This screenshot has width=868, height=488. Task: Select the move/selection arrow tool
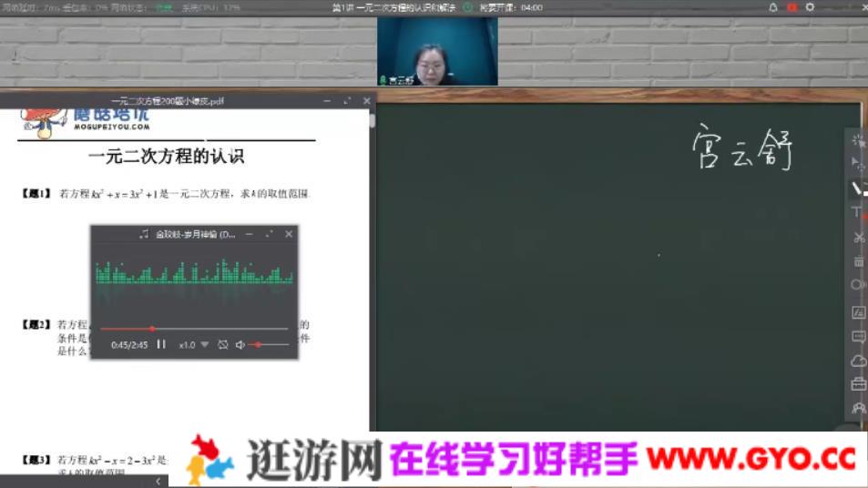click(x=857, y=164)
